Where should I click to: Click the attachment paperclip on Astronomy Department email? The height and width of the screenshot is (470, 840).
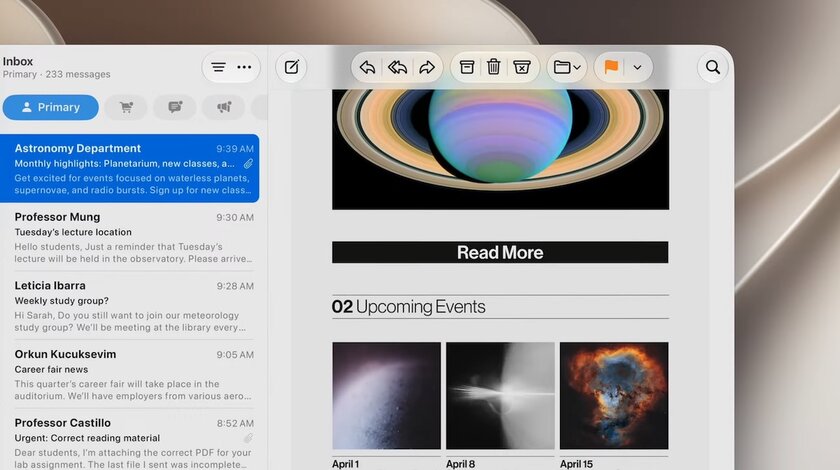248,163
